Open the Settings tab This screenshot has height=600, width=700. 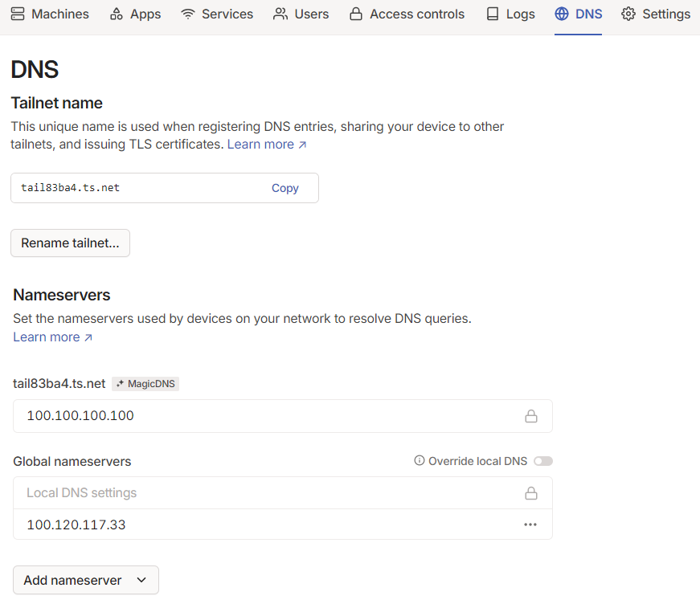click(x=655, y=14)
